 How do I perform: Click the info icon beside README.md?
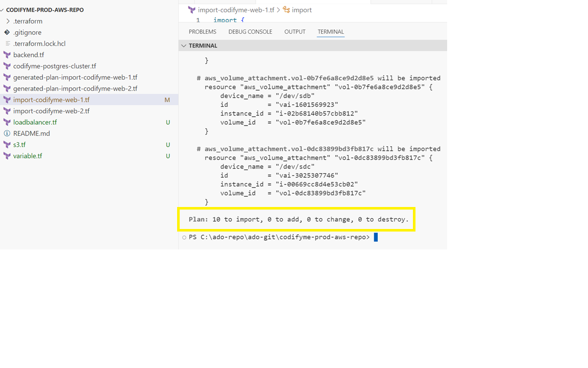(x=7, y=133)
